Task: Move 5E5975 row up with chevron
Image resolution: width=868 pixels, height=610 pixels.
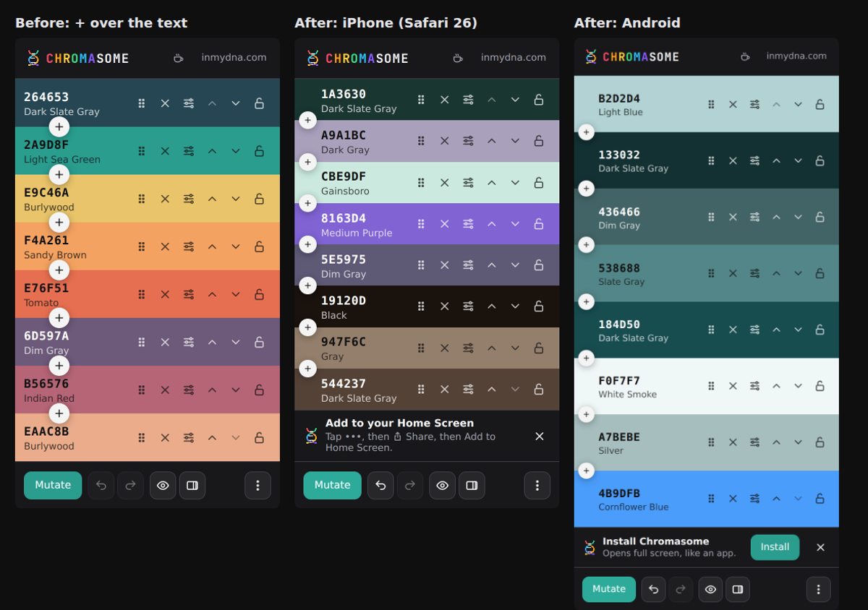Action: pyautogui.click(x=492, y=265)
